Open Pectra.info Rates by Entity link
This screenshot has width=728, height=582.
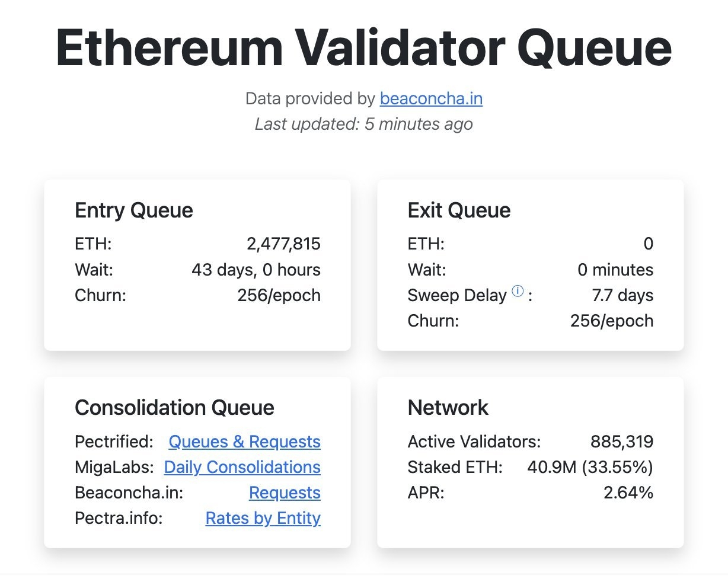coord(263,518)
